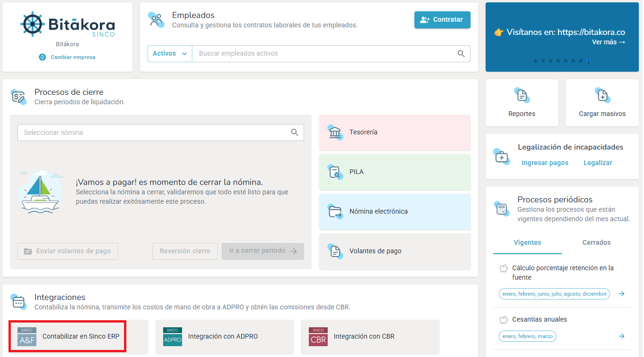
Task: Open the Nómina electrónica card
Action: 395,212
